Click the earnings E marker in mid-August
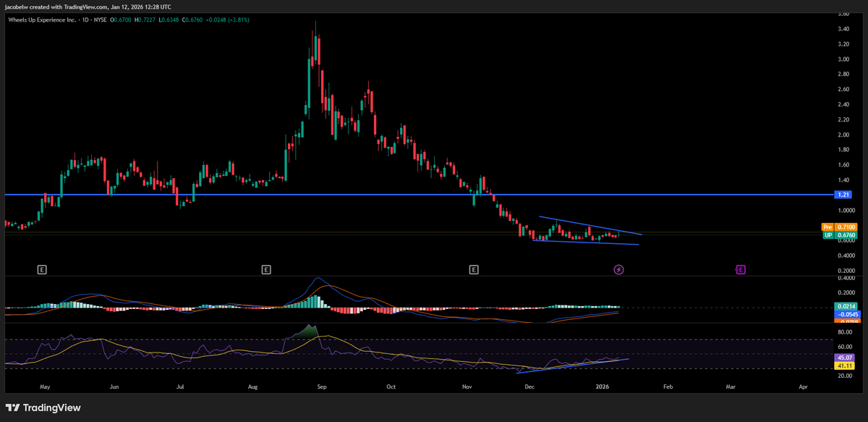The image size is (868, 422). pyautogui.click(x=266, y=270)
